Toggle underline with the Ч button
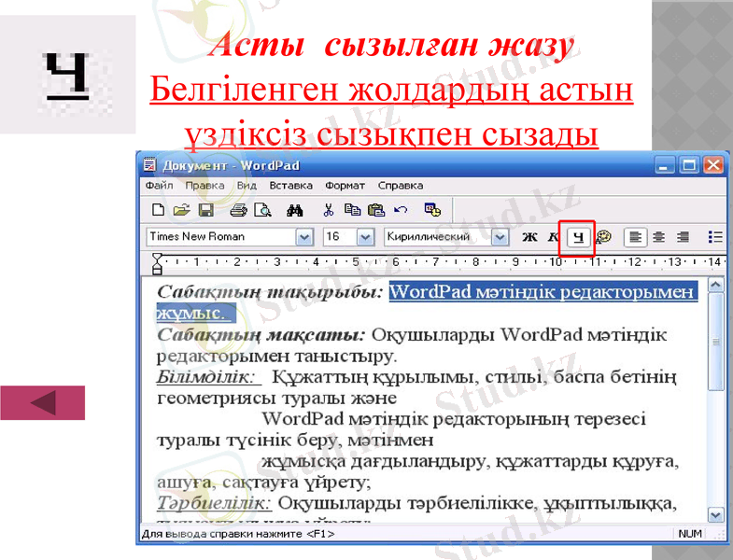 tap(578, 237)
